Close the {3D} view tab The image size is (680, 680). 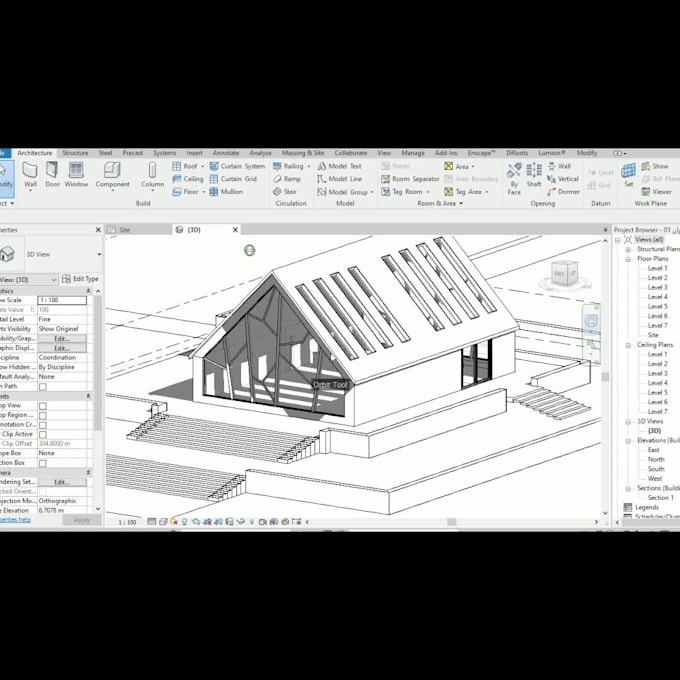235,230
